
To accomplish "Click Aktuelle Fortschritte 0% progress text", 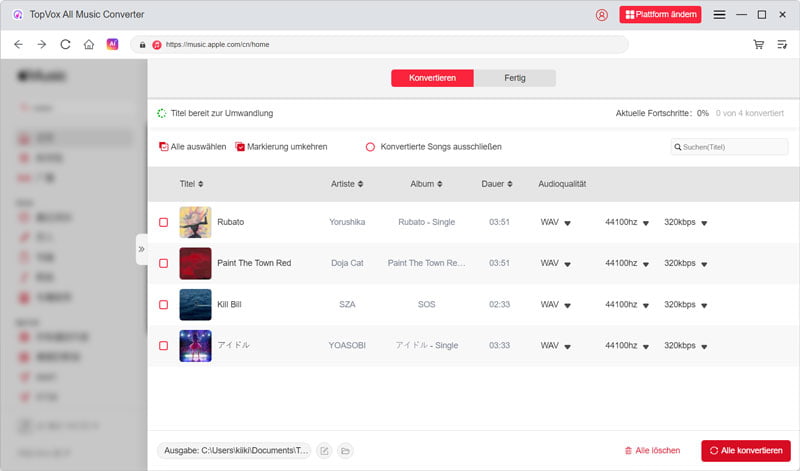I will pos(662,113).
